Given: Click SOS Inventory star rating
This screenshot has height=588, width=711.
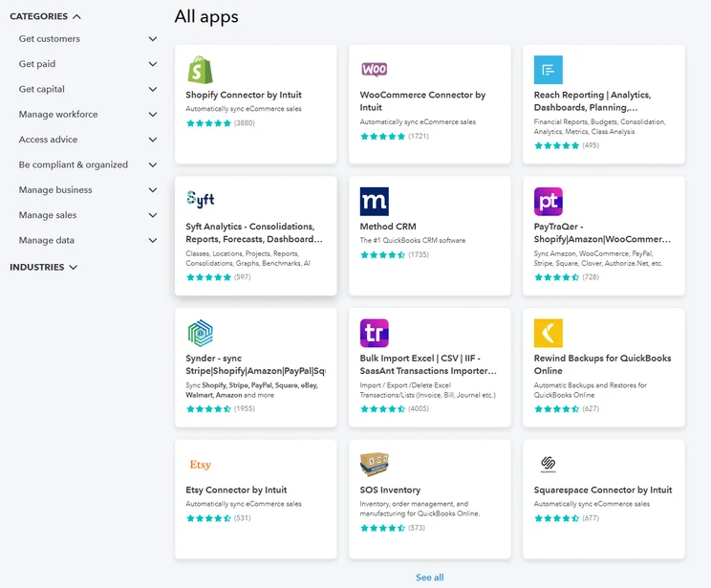Looking at the screenshot, I should [382, 528].
